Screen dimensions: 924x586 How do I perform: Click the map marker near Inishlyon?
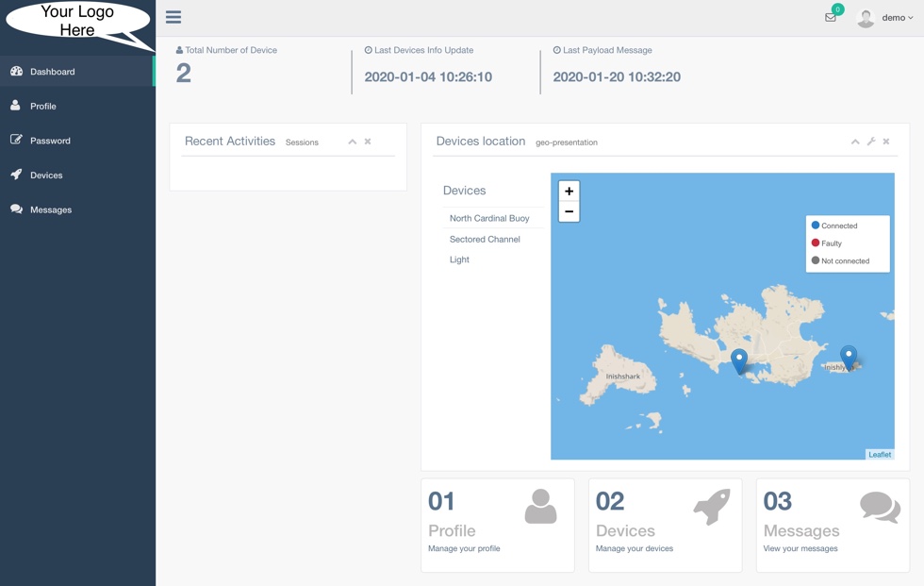click(x=849, y=357)
